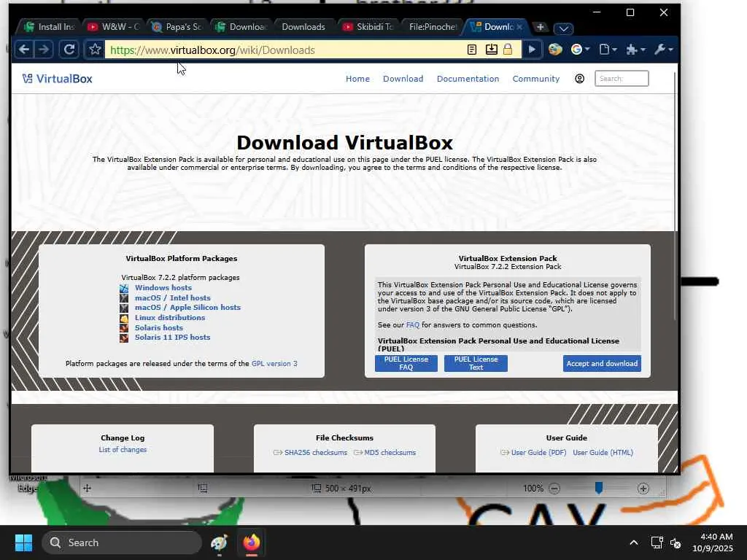This screenshot has height=560, width=747.
Task: Open Download in the site navigation
Action: tap(403, 79)
